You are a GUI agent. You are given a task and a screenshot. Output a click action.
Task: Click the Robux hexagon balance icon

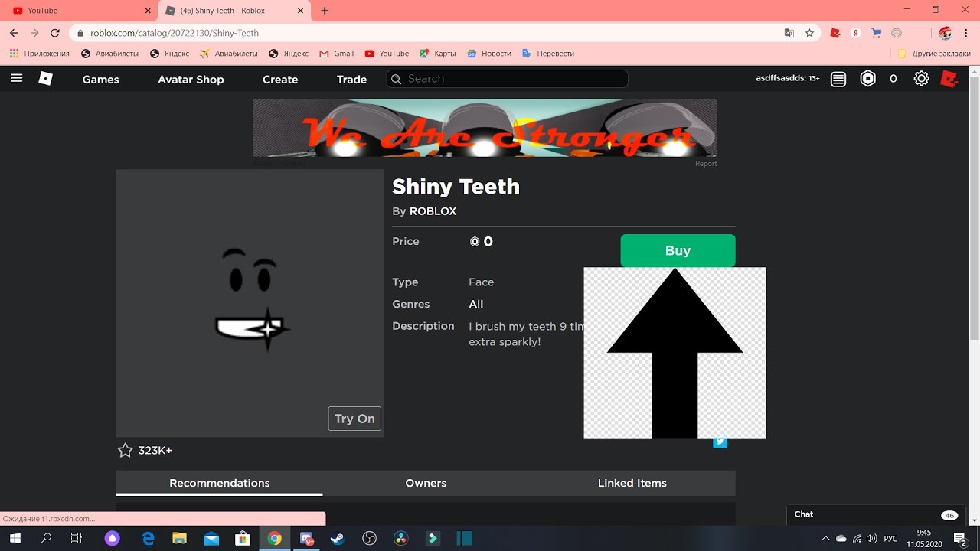[x=867, y=78]
